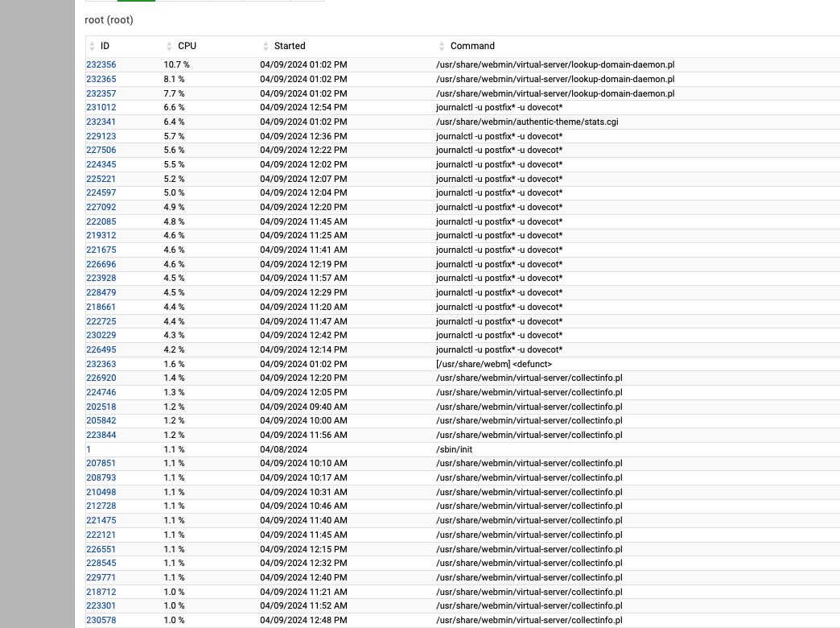Open process ID 224746
The width and height of the screenshot is (840, 628).
101,393
